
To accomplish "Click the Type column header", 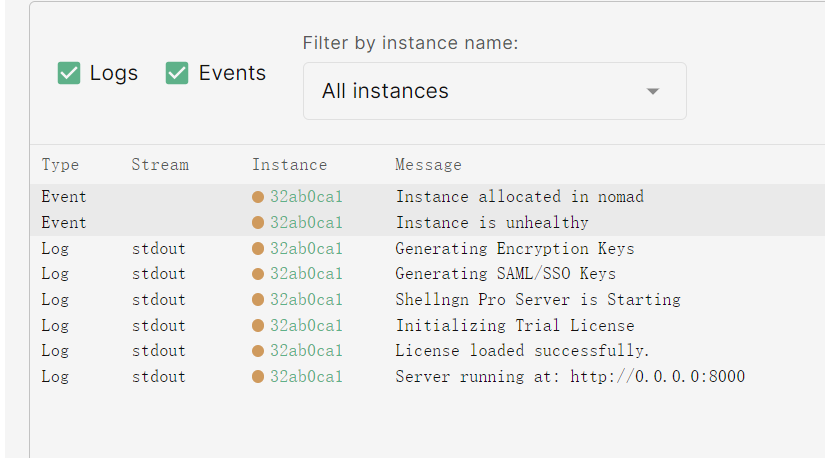I will pyautogui.click(x=60, y=165).
